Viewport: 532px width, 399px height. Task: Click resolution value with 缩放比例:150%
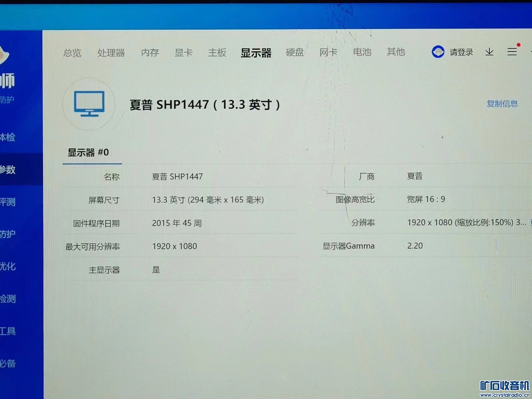(467, 222)
